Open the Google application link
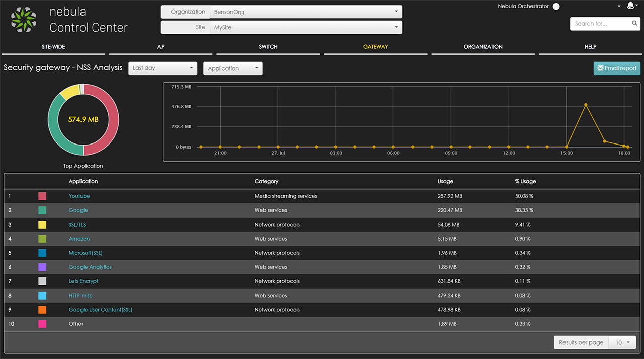644x359 pixels. [78, 210]
